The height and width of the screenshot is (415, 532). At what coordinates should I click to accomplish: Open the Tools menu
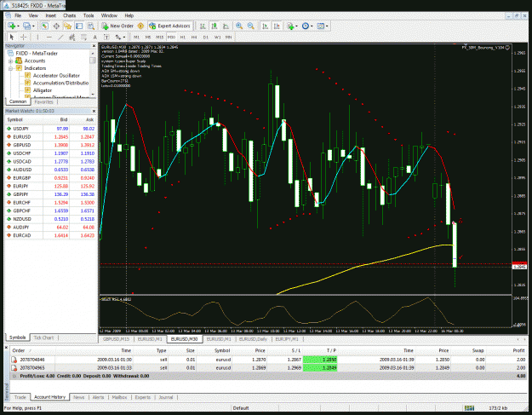(x=89, y=15)
